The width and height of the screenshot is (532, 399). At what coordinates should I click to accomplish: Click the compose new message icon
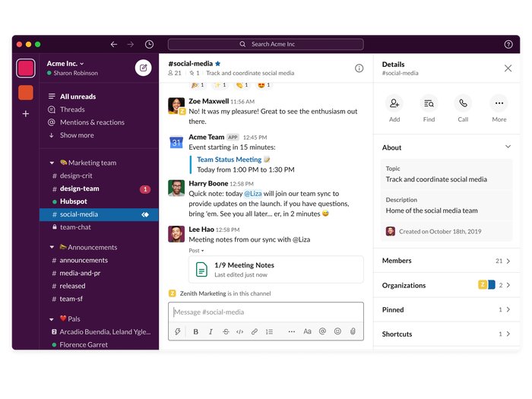tap(143, 68)
